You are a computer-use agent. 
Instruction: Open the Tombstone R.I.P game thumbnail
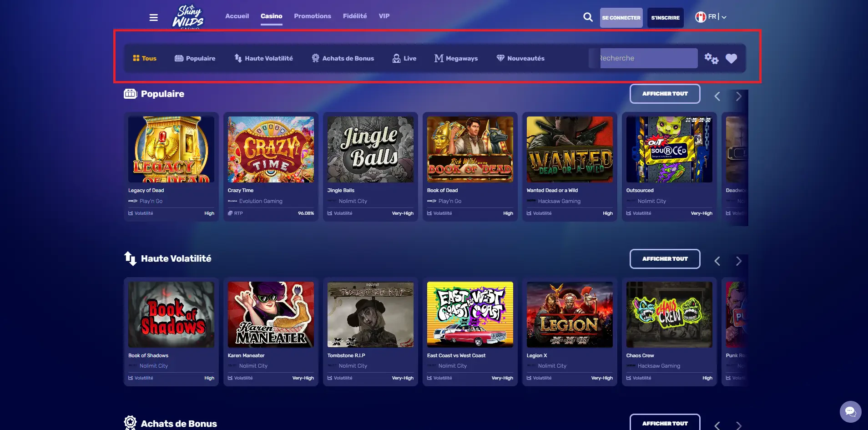click(x=370, y=314)
